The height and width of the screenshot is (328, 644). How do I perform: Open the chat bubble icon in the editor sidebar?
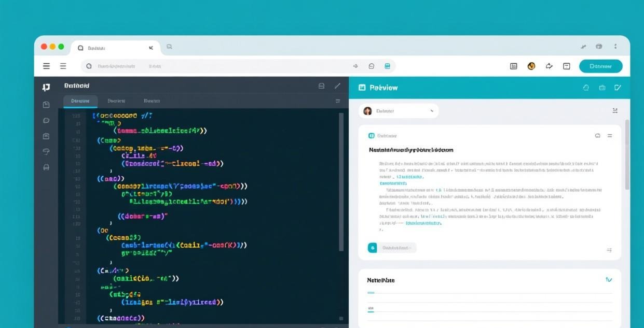tap(46, 120)
